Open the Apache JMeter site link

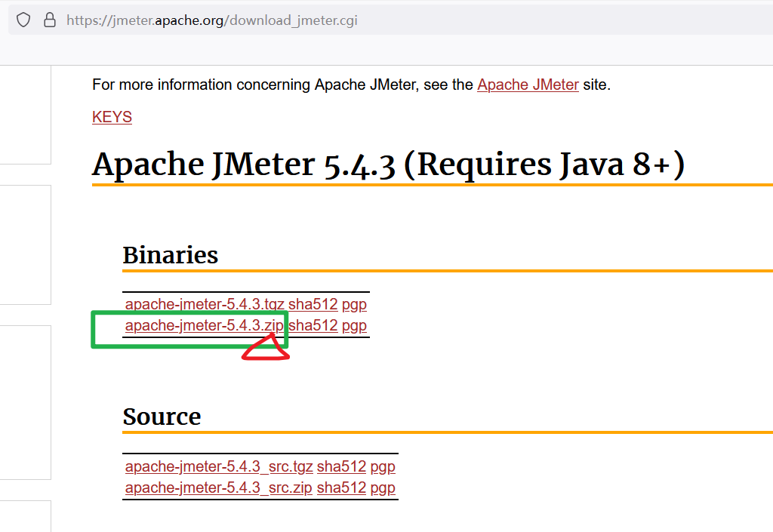pyautogui.click(x=528, y=85)
